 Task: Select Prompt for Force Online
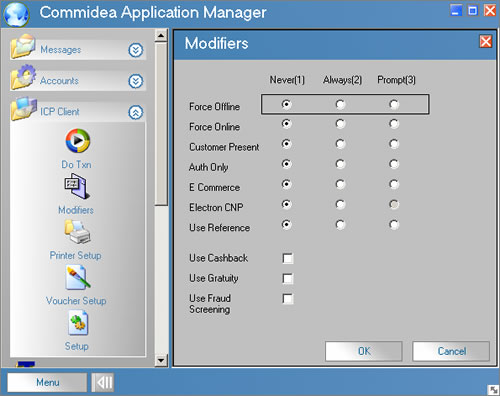pyautogui.click(x=394, y=124)
